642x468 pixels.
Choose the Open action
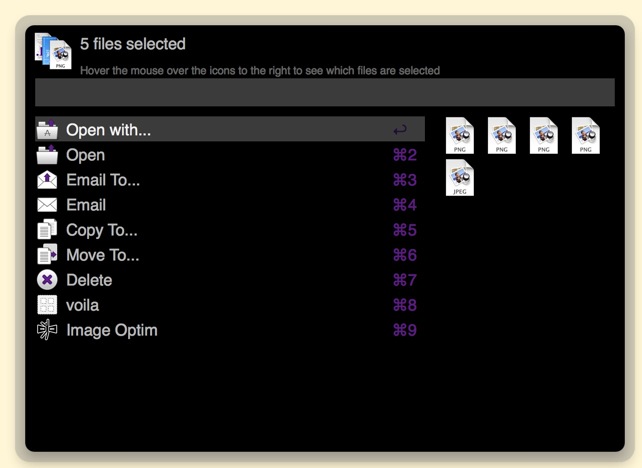[230, 155]
